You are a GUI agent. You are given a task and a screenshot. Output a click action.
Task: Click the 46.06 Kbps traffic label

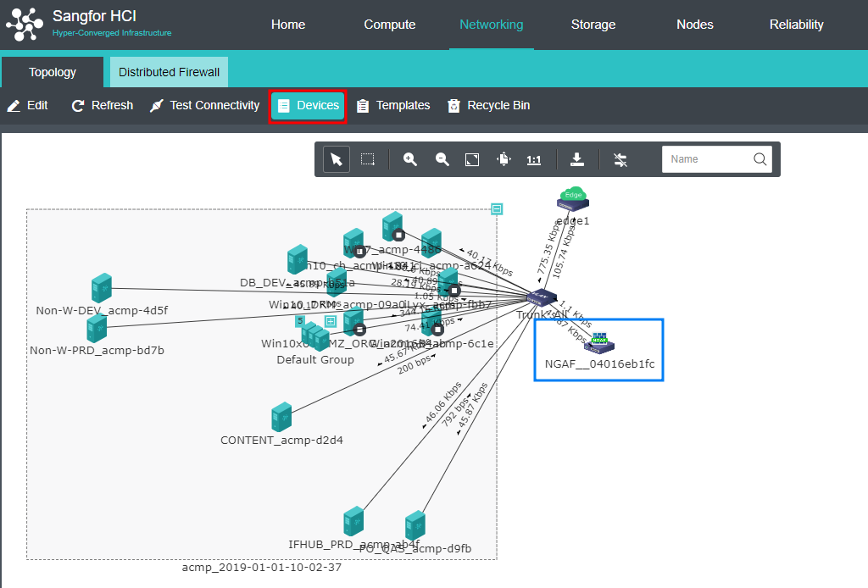point(442,402)
